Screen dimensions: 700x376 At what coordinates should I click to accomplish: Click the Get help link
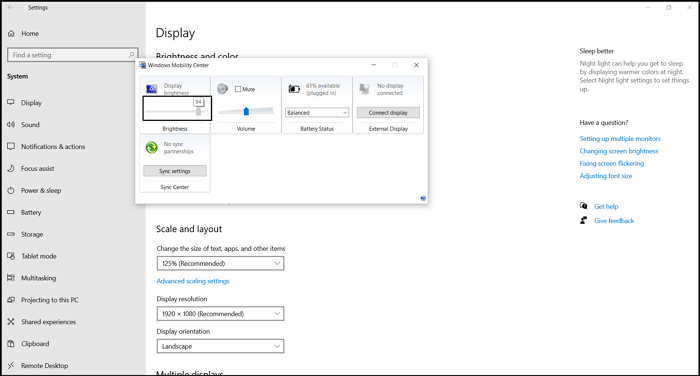click(x=606, y=206)
